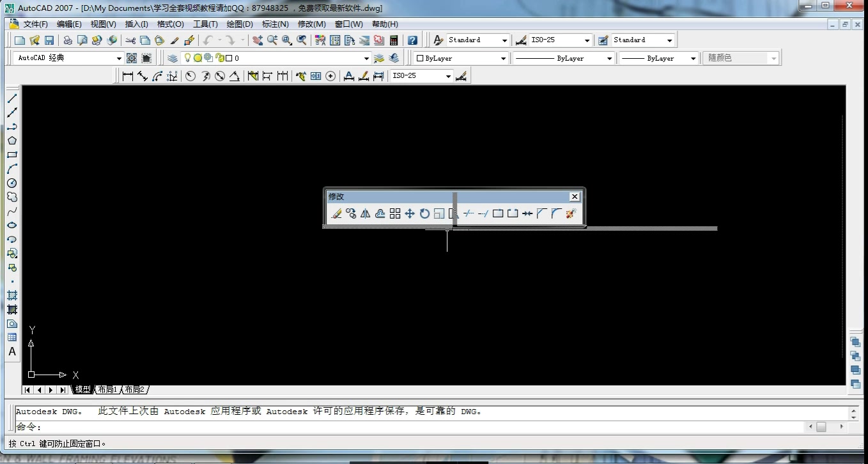Open the ByLayer color dropdown
Screen dimensions: 868x464
click(x=460, y=58)
